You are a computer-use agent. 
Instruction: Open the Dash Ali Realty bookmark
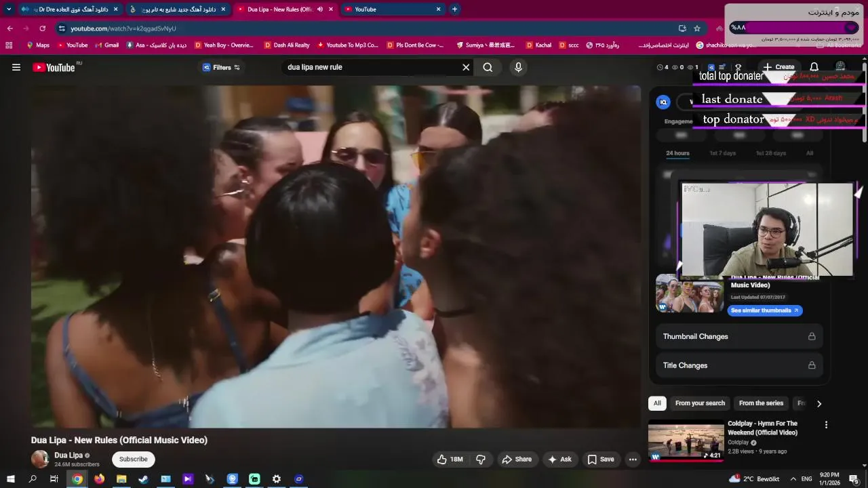(286, 45)
